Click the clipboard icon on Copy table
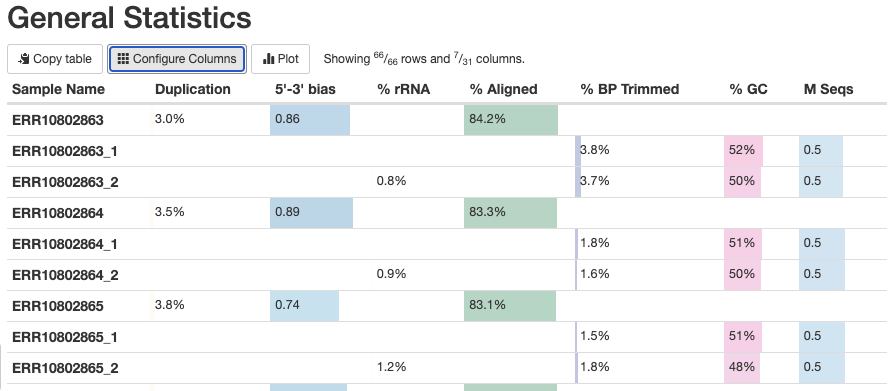Screen dimensions: 896x391 [23, 59]
